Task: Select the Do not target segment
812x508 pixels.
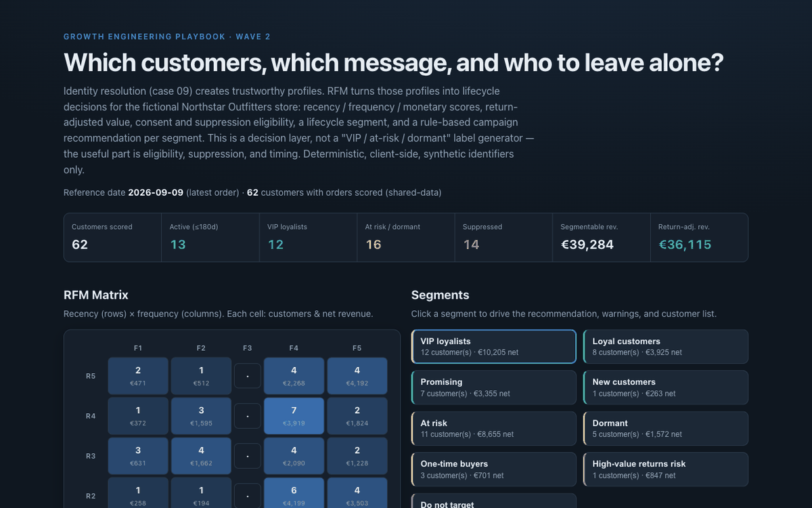Action: pyautogui.click(x=494, y=501)
